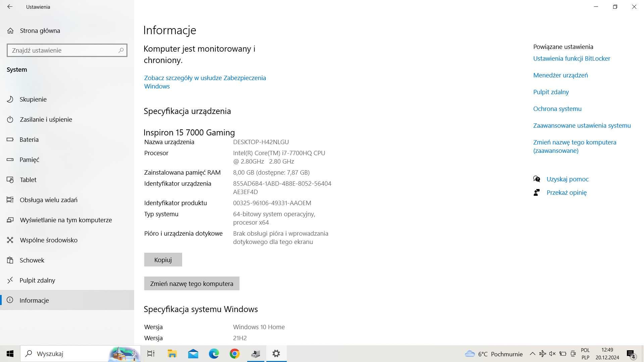The width and height of the screenshot is (644, 362).
Task: Open Pulpit zdalny in the sidebar
Action: [x=67, y=280]
